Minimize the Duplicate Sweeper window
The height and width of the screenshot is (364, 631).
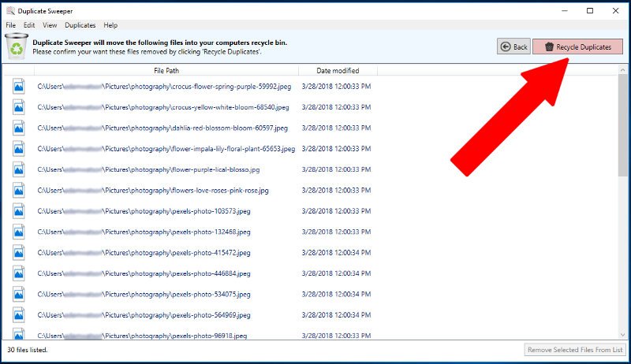click(x=565, y=11)
